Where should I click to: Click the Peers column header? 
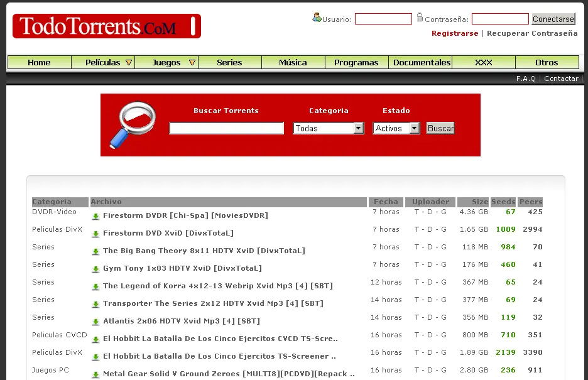531,202
